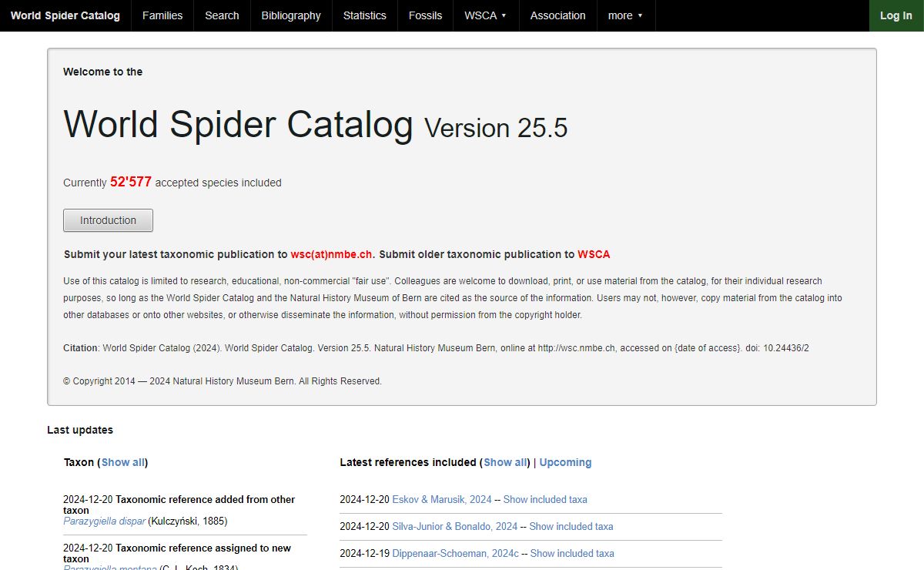The width and height of the screenshot is (924, 570).
Task: Open the Upcoming references link
Action: (x=565, y=462)
